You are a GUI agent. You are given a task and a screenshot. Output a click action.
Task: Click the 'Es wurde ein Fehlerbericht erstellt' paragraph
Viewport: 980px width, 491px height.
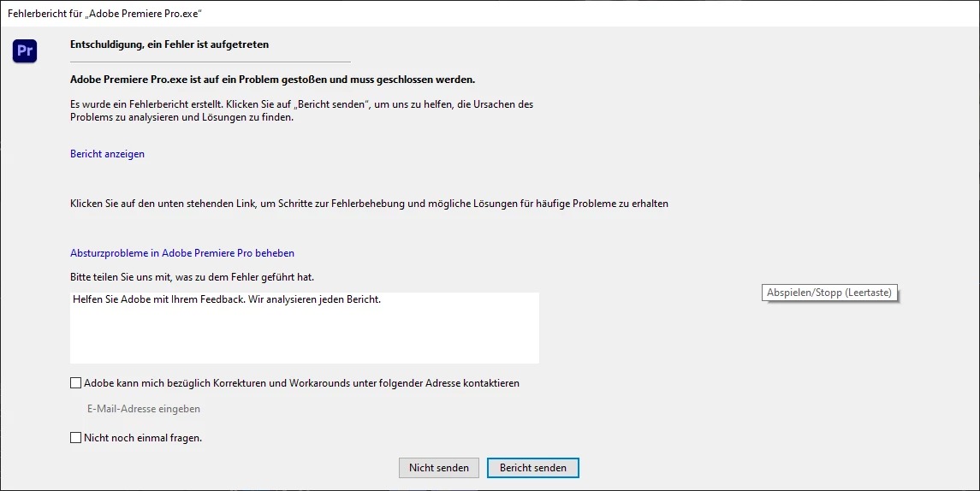pyautogui.click(x=302, y=110)
